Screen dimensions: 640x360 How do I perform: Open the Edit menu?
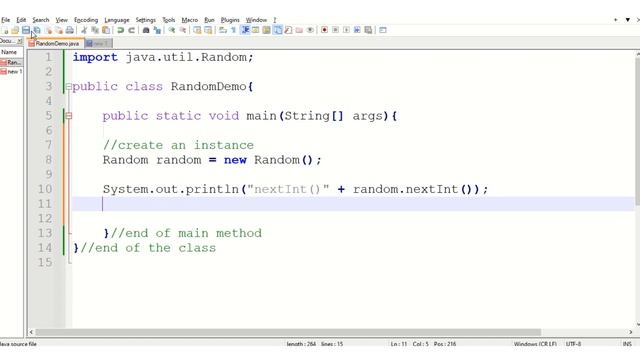(21, 20)
